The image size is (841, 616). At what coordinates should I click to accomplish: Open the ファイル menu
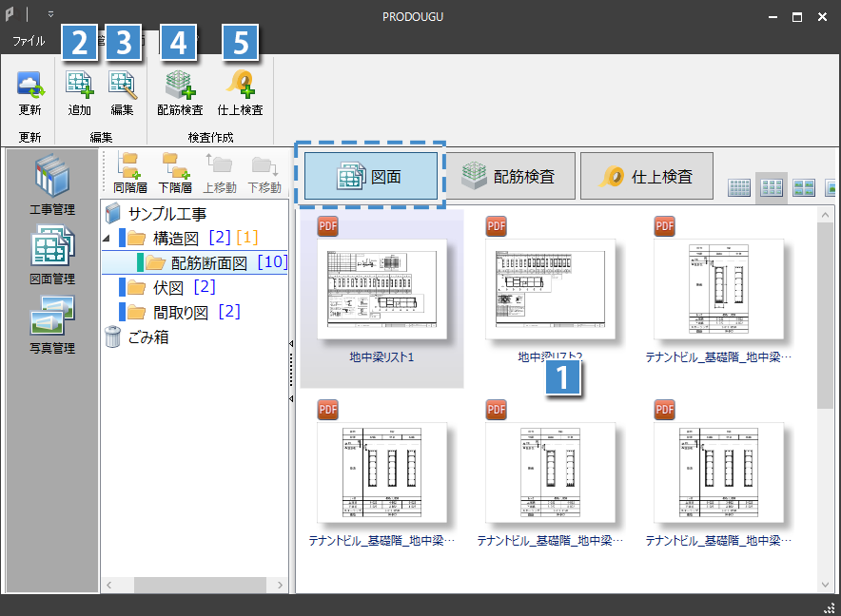click(x=29, y=42)
